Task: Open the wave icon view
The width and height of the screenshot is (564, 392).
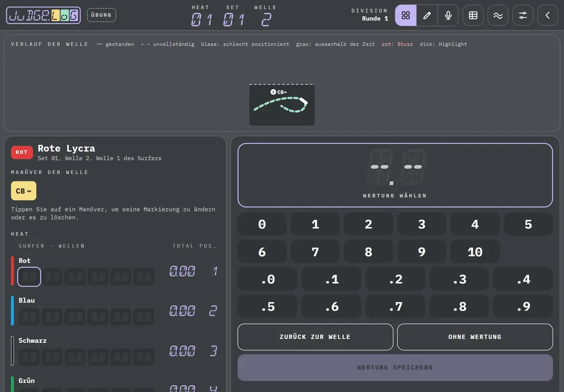Action: tap(498, 15)
